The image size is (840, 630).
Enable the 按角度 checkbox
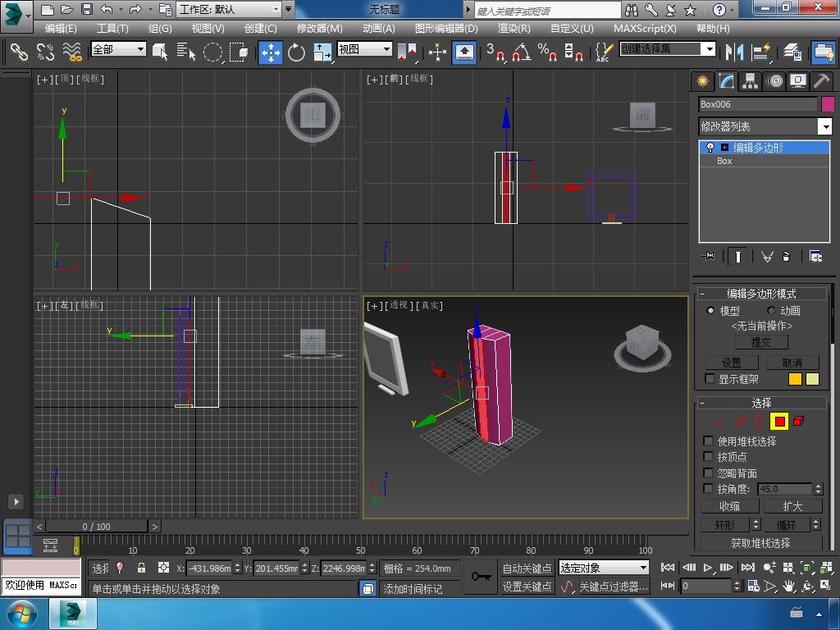tap(708, 489)
